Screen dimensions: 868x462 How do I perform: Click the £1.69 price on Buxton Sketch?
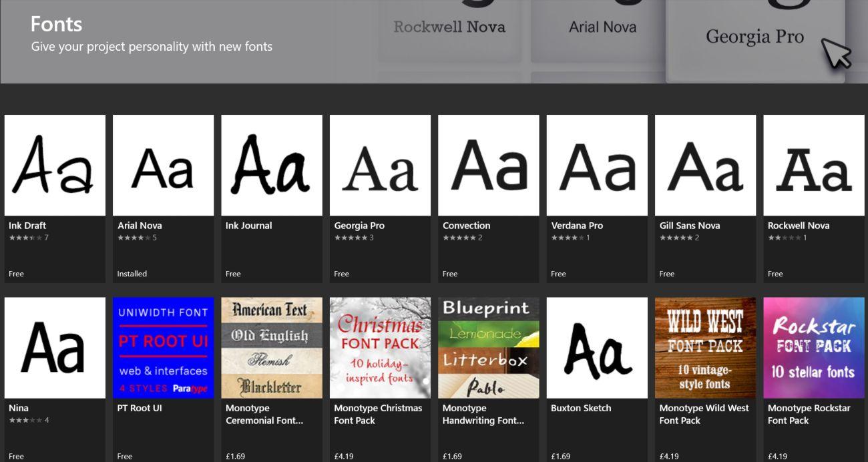coord(561,457)
